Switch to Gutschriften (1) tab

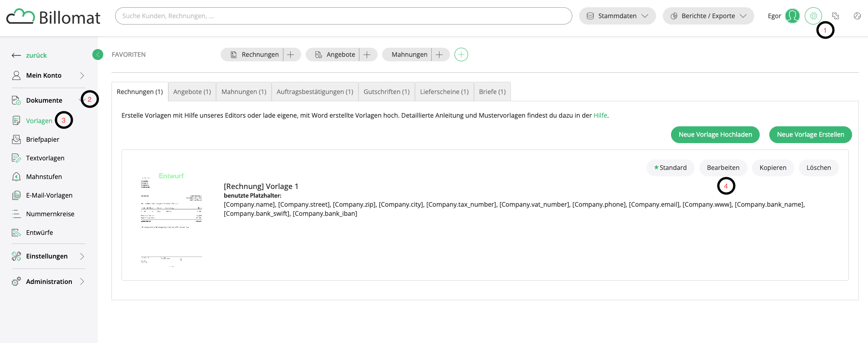click(387, 92)
